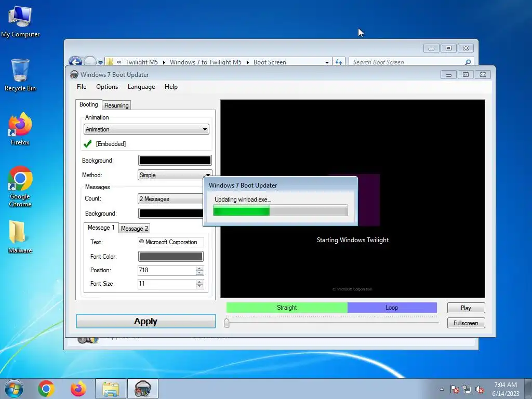The height and width of the screenshot is (399, 532).
Task: Open the Malware folder on the desktop
Action: (20, 237)
